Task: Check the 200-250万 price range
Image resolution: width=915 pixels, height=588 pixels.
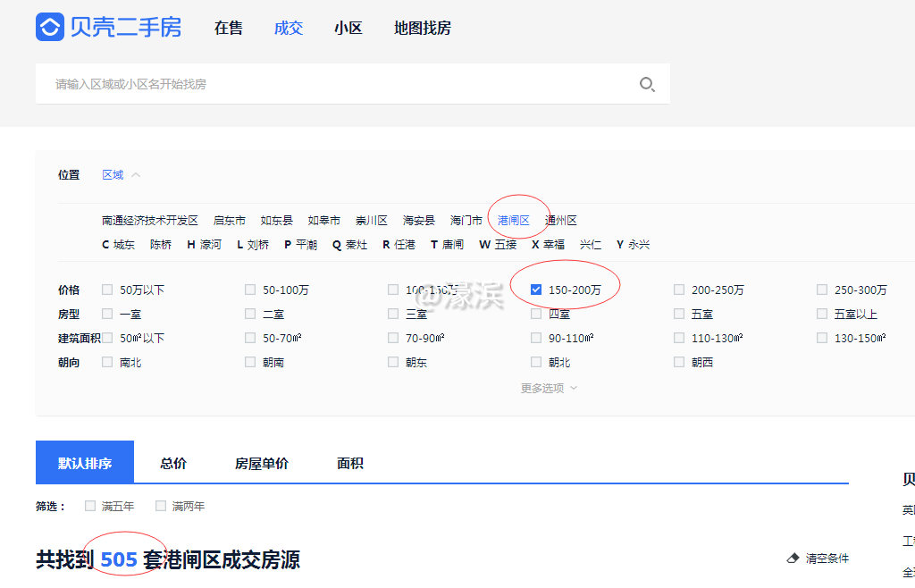Action: pyautogui.click(x=679, y=289)
